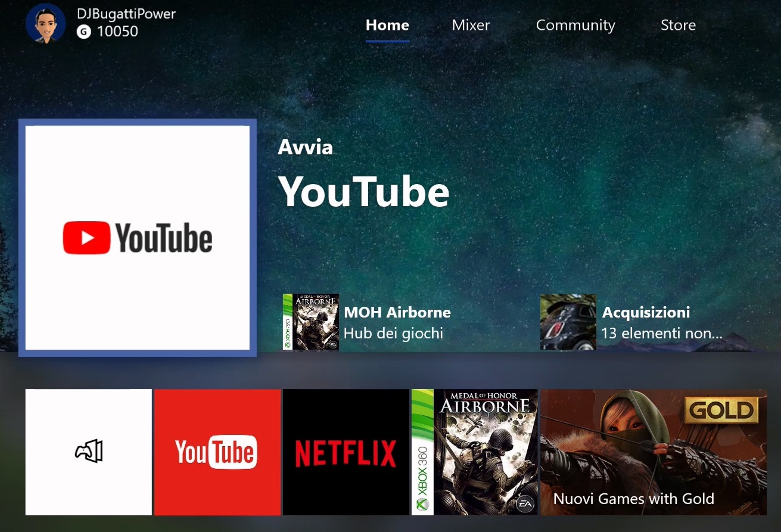Viewport: 781px width, 532px height.
Task: Open the Acquisizioni car thumbnail
Action: 568,322
